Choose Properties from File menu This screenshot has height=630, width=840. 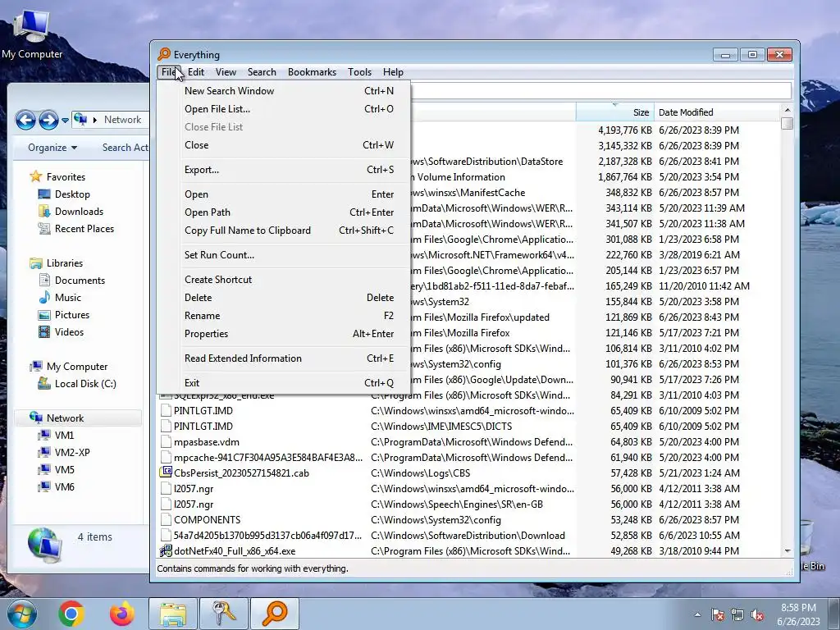284,334
